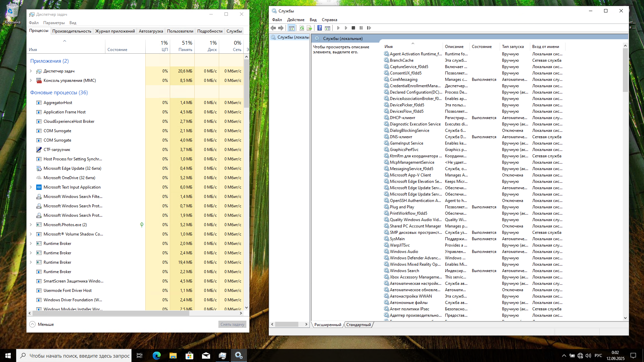Click the Консоль управления (MMC) icon
The image size is (644, 362).
39,81
